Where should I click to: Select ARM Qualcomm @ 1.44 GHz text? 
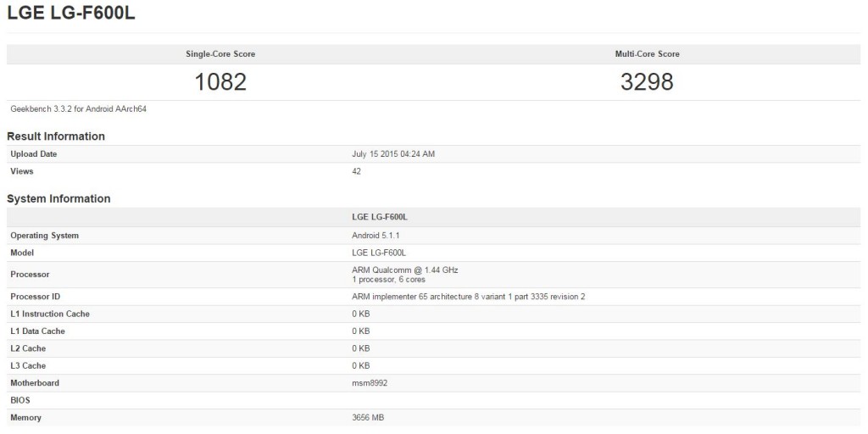(405, 270)
